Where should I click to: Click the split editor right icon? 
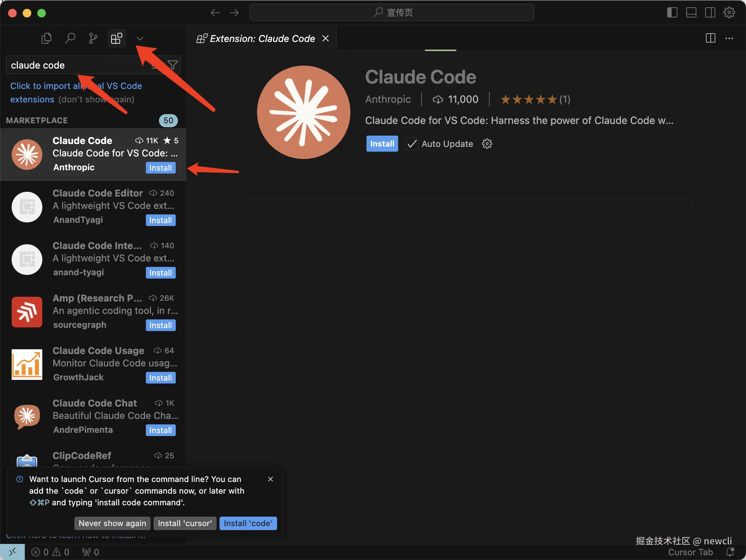[x=710, y=38]
